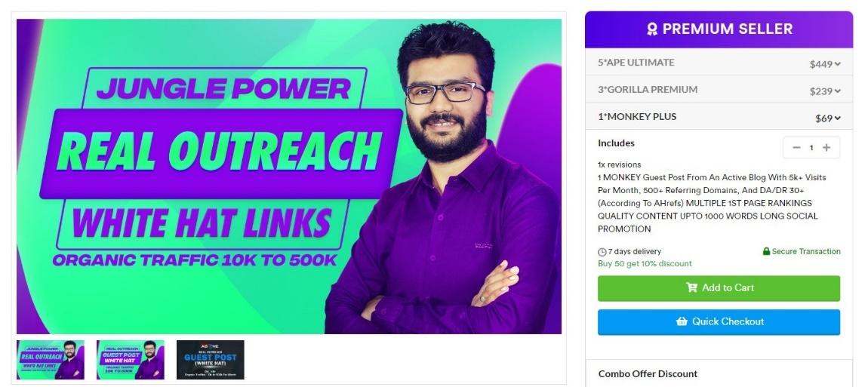
Task: Open the Buy 50 get 10% discount link
Action: pyautogui.click(x=645, y=263)
